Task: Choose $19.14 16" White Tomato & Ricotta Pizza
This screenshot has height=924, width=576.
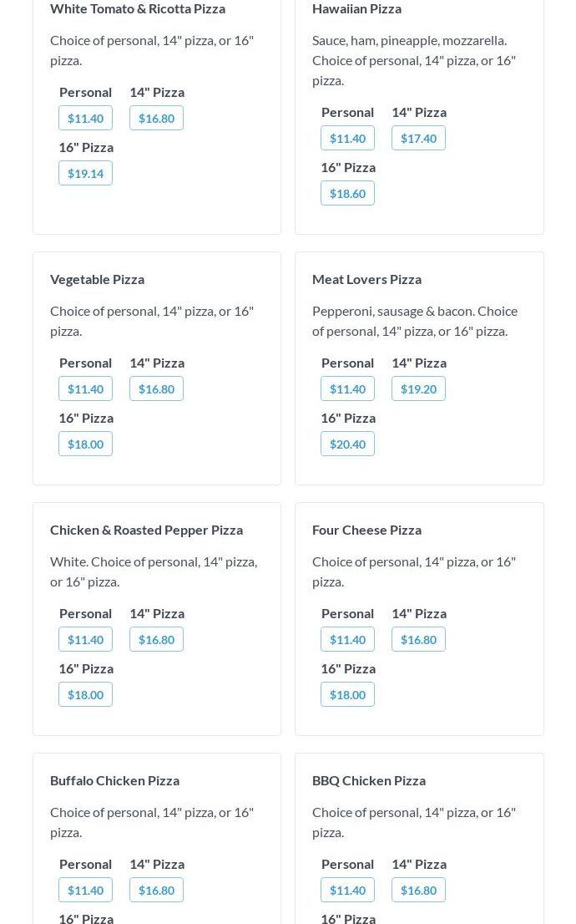Action: point(85,173)
